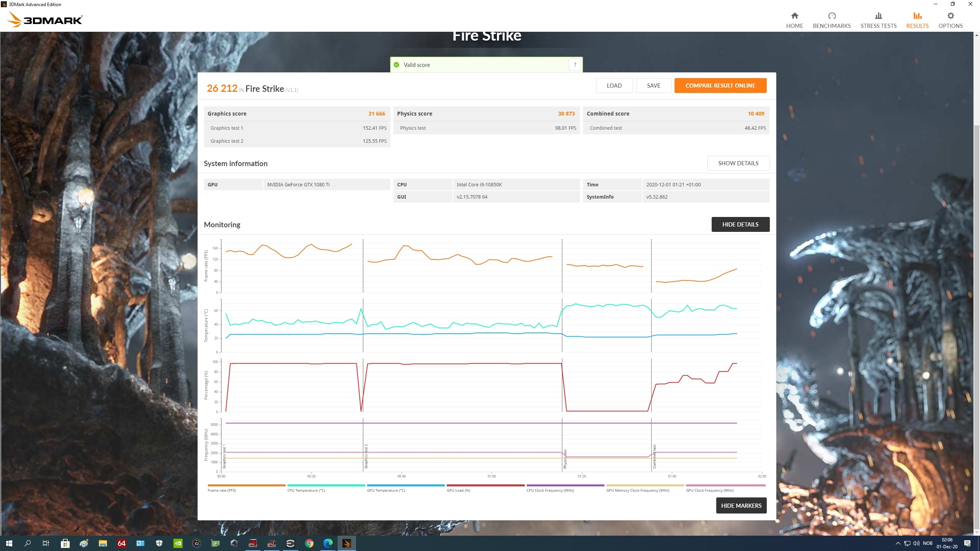Click the SystemInfo version v5.32.862
This screenshot has width=980, height=551.
(657, 197)
